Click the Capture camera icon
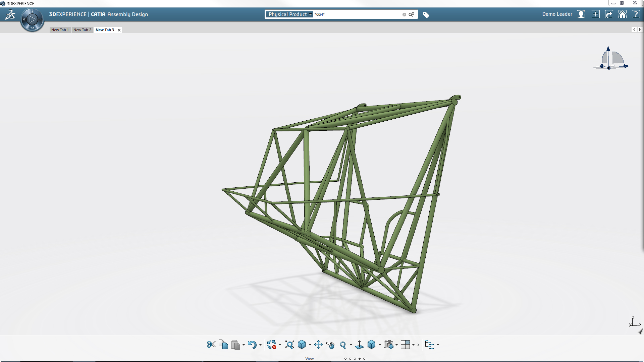Viewport: 644px width, 362px height. [x=388, y=345]
